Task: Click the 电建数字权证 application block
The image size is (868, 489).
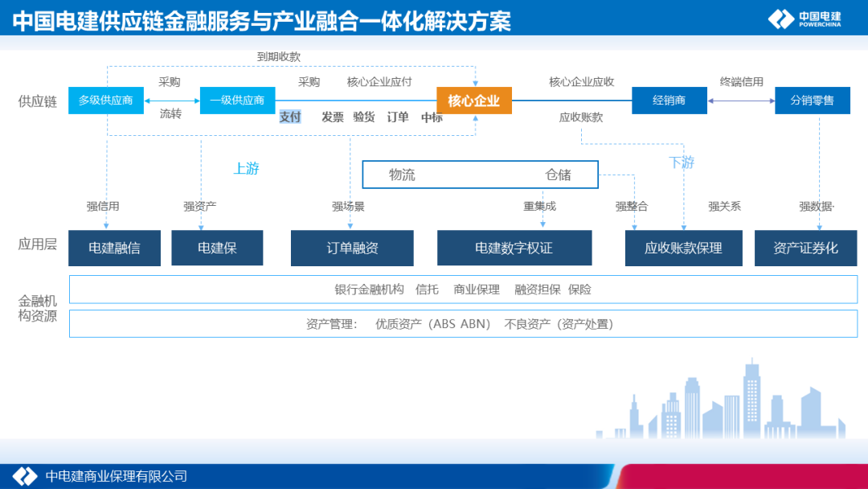Action: 514,248
